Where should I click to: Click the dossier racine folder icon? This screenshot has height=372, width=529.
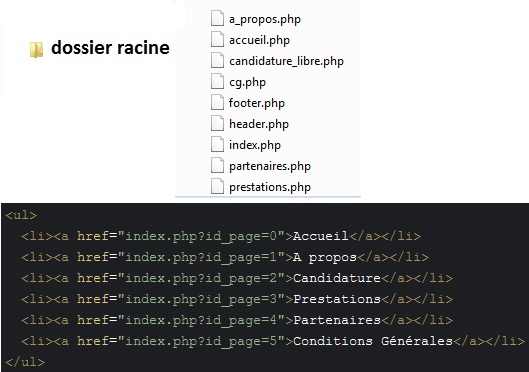pyautogui.click(x=36, y=50)
